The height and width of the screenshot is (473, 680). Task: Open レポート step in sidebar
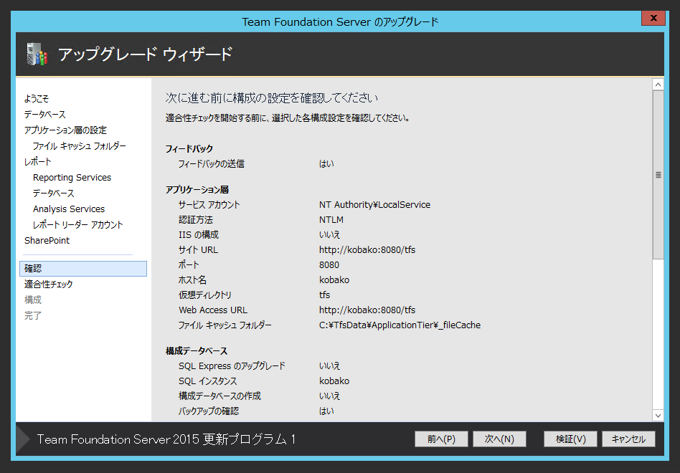click(x=38, y=162)
